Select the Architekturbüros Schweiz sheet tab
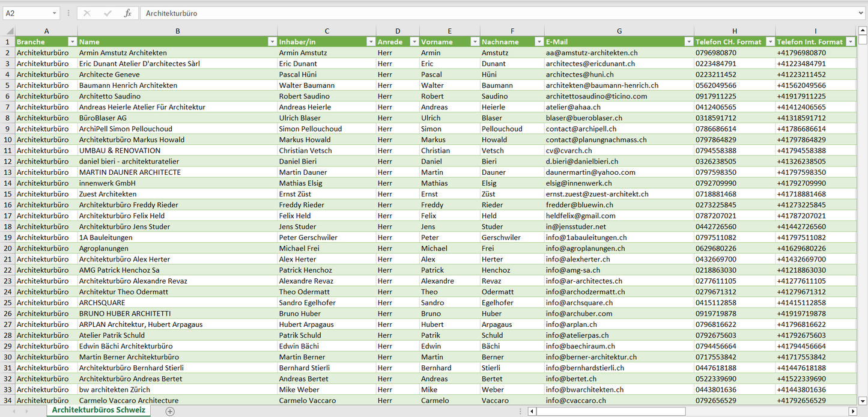This screenshot has height=417, width=868. [x=99, y=410]
